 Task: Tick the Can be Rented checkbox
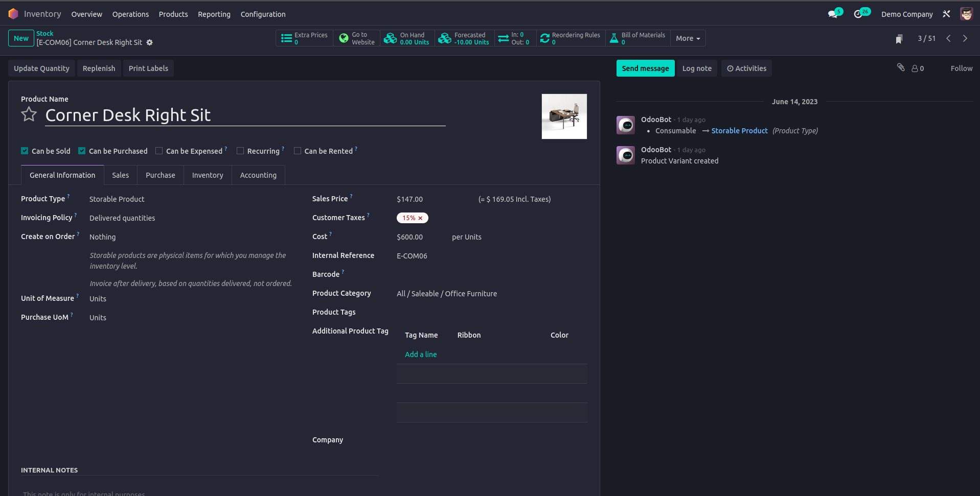point(298,151)
